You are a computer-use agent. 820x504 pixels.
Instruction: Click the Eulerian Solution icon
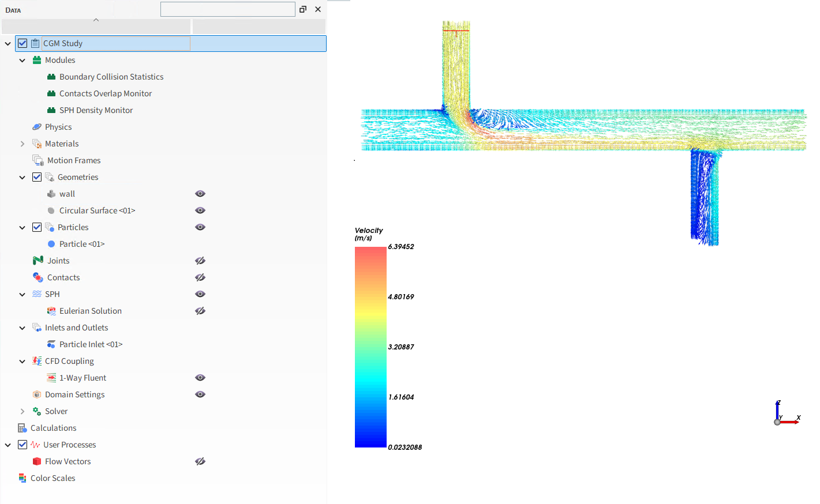51,311
